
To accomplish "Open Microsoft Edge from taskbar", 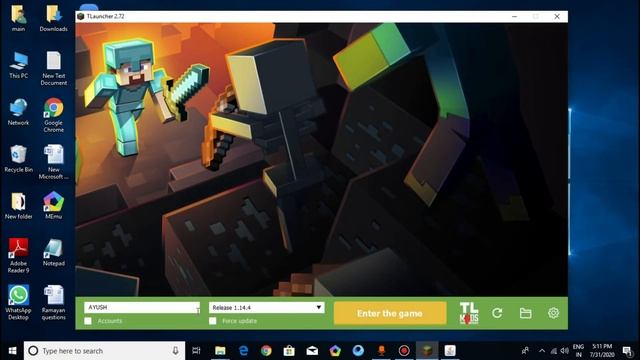I will pyautogui.click(x=244, y=351).
